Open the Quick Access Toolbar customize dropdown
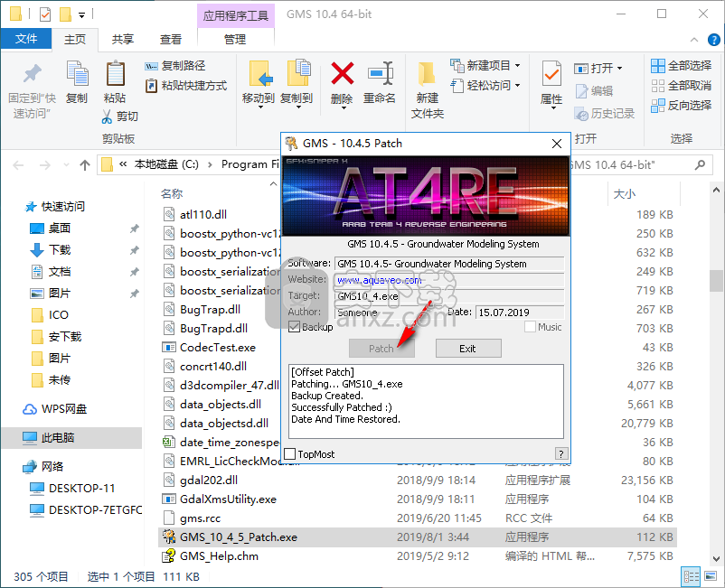This screenshot has width=725, height=588. pos(82,15)
